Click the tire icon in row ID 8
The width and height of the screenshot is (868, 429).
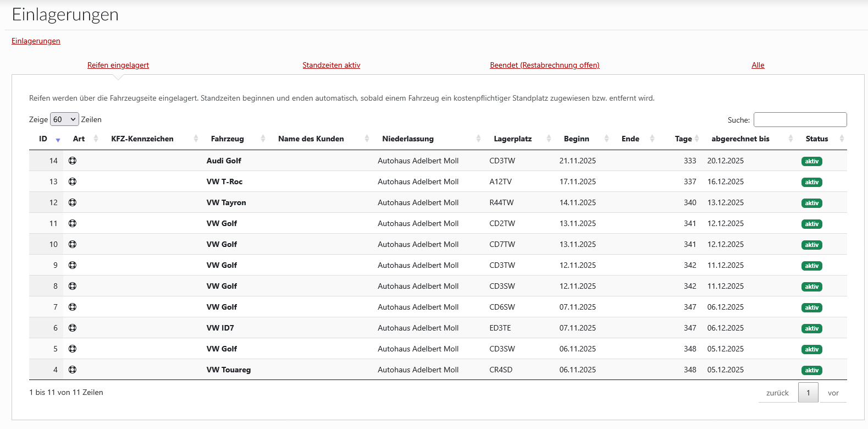pyautogui.click(x=73, y=286)
